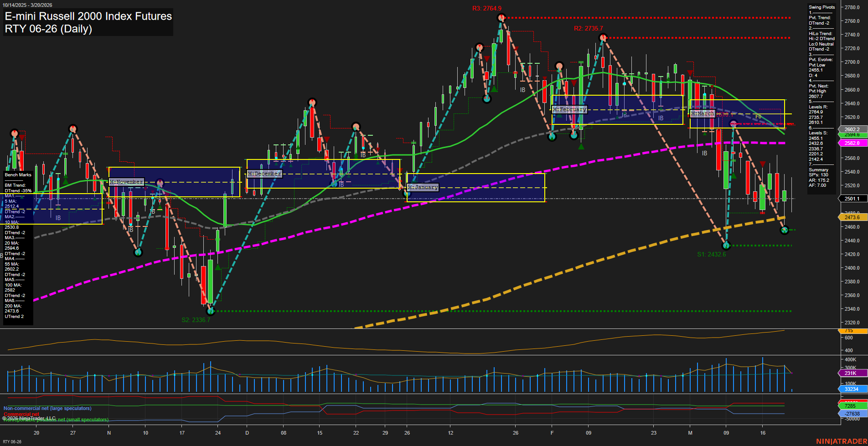868x446 pixels.
Task: Click the S1: 2432.6 support label
Action: coord(711,254)
